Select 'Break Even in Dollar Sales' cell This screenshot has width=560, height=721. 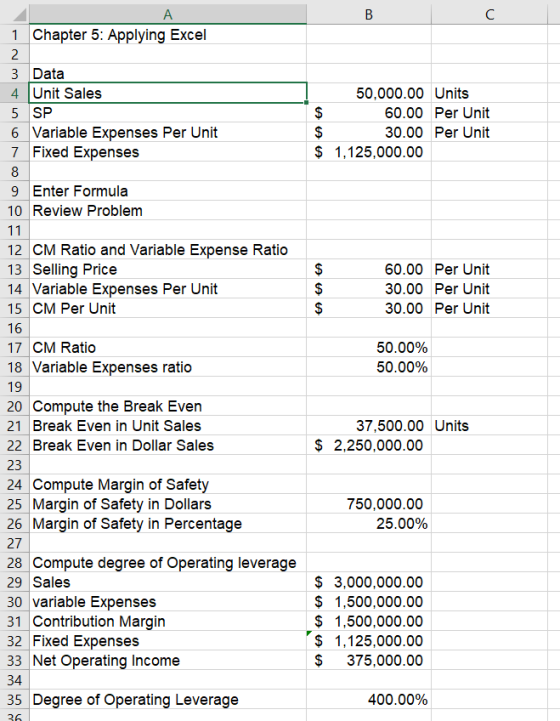168,445
